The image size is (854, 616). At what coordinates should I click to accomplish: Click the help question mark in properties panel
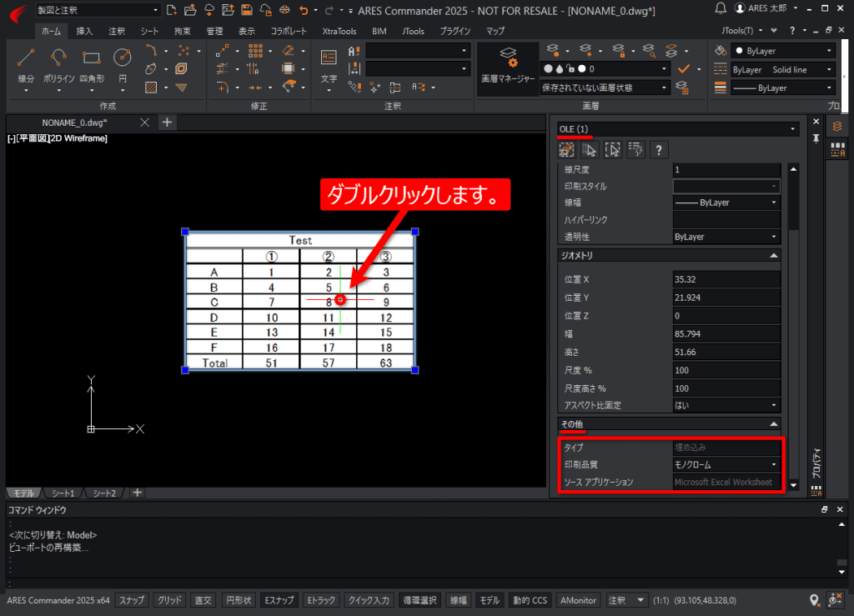(x=659, y=150)
